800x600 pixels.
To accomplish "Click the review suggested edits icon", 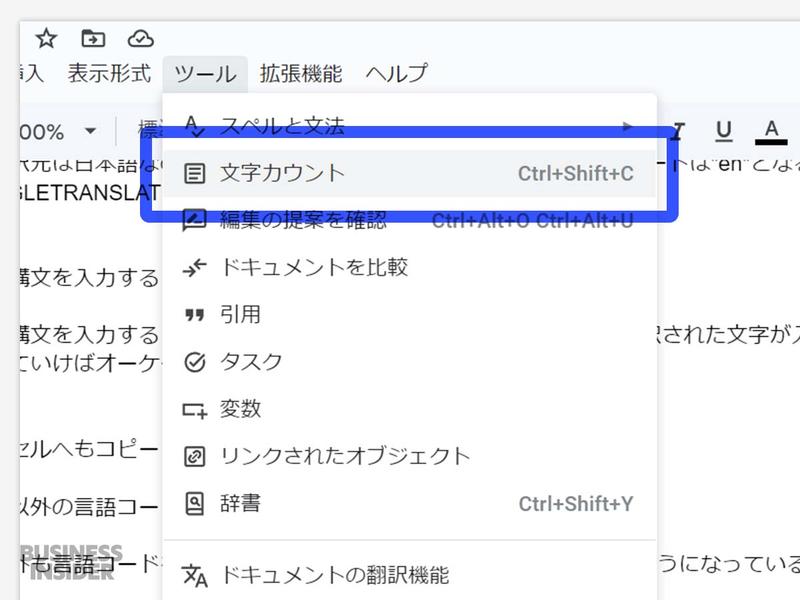I will click(x=194, y=220).
